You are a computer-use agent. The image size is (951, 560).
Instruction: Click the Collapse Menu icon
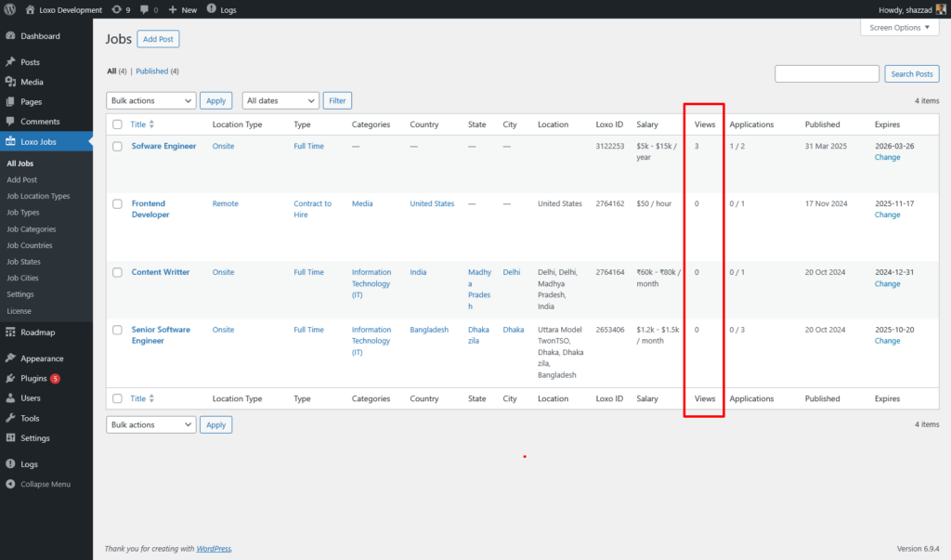click(x=10, y=485)
